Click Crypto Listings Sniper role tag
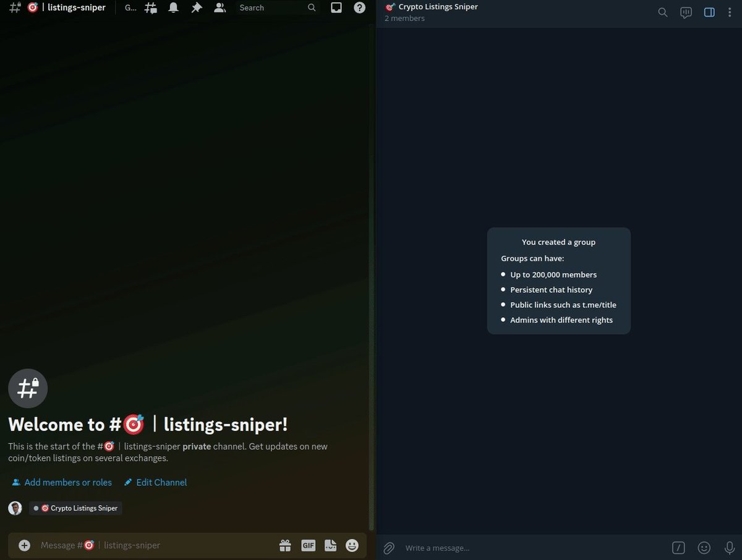Viewport: 742px width, 560px height. [75, 508]
